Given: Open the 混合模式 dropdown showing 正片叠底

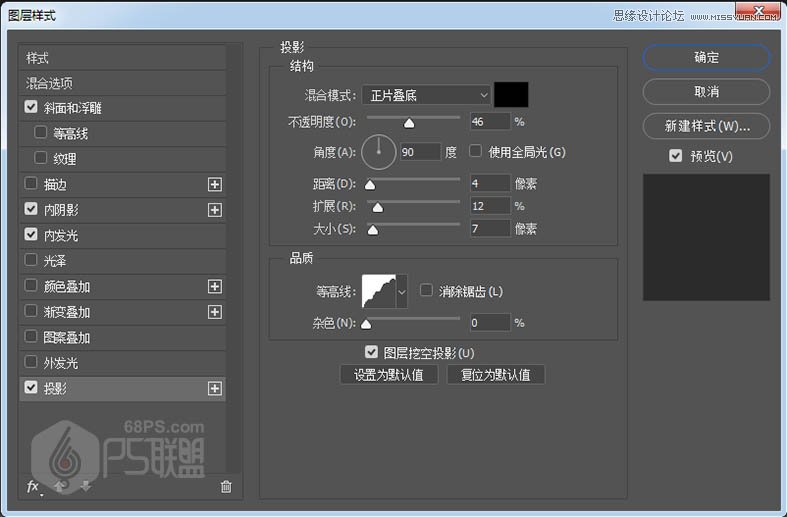Looking at the screenshot, I should coord(426,95).
